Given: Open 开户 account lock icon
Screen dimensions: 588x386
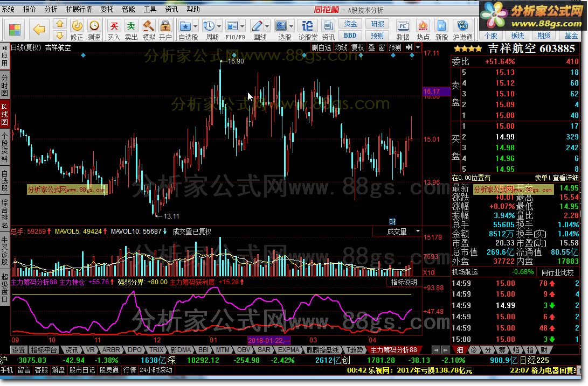Looking at the screenshot, I should point(165,30).
